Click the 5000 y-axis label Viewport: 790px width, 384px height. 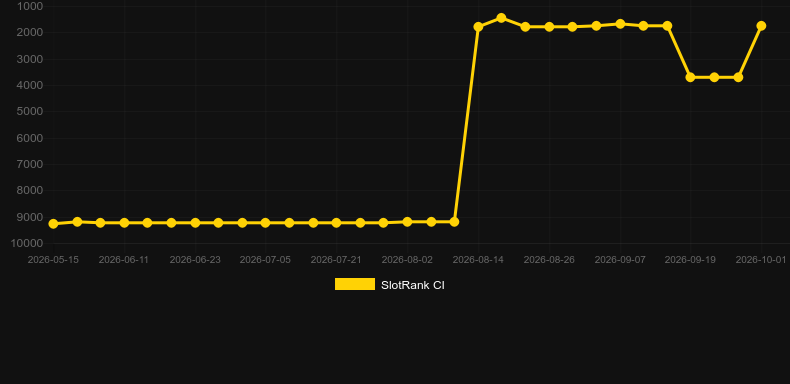(30, 111)
